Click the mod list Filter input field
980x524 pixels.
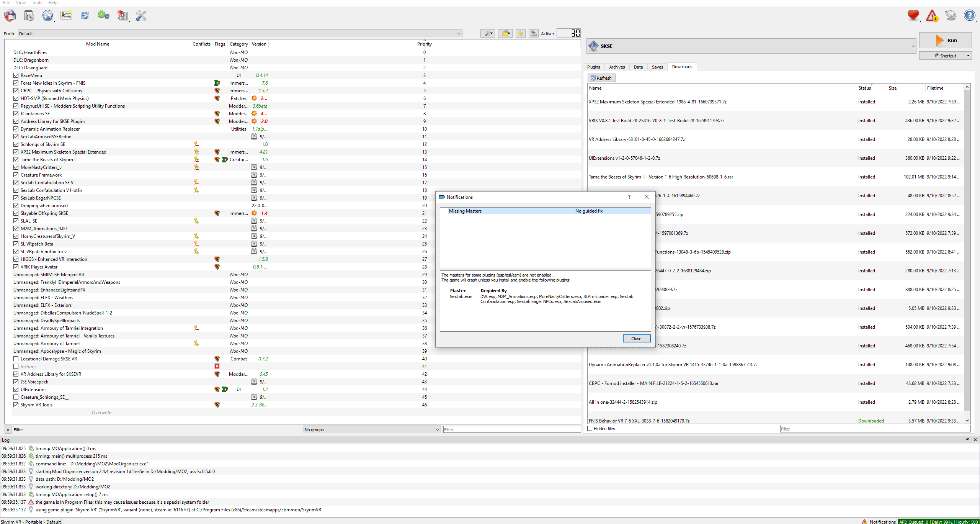(x=512, y=430)
